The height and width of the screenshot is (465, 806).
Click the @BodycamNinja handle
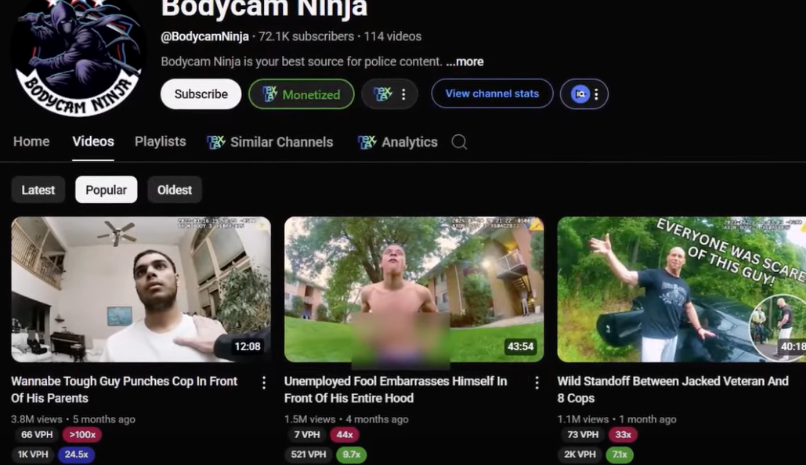click(205, 36)
